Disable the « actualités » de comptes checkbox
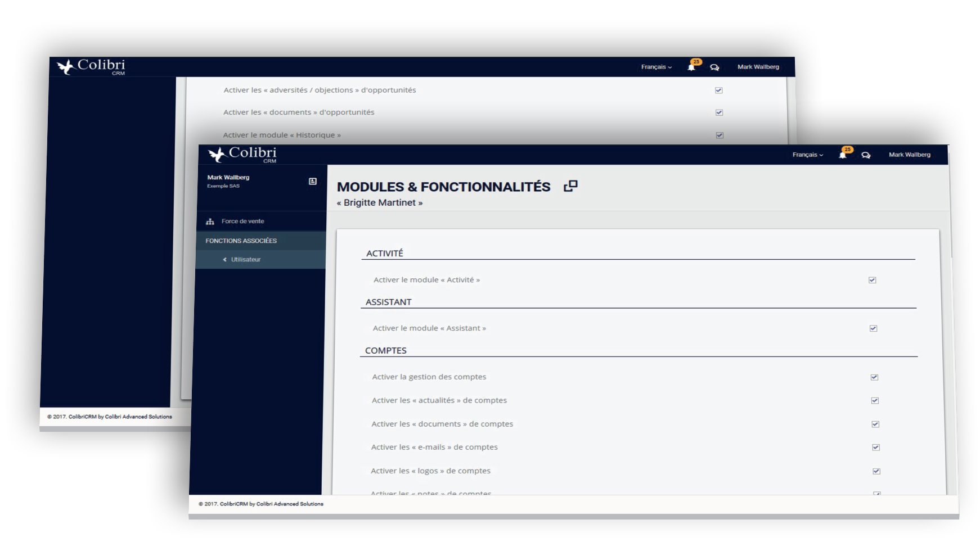The height and width of the screenshot is (551, 980). pos(875,401)
